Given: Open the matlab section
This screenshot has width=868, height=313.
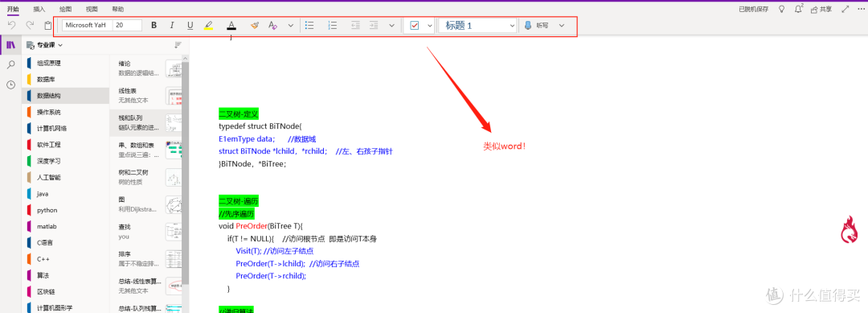Looking at the screenshot, I should (x=65, y=227).
